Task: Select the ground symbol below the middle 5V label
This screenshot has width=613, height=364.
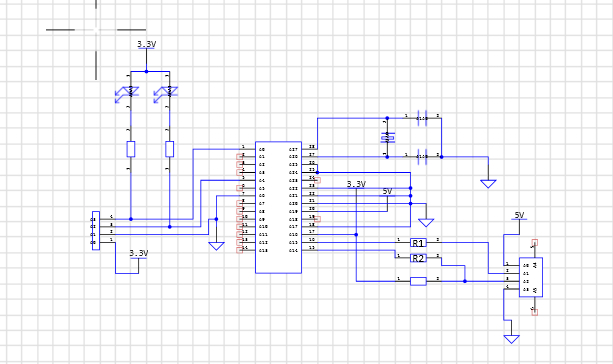Action: tap(426, 223)
